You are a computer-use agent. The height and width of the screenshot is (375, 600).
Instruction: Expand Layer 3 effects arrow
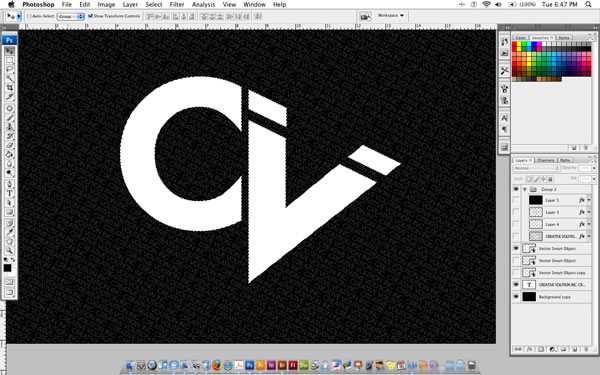click(589, 212)
